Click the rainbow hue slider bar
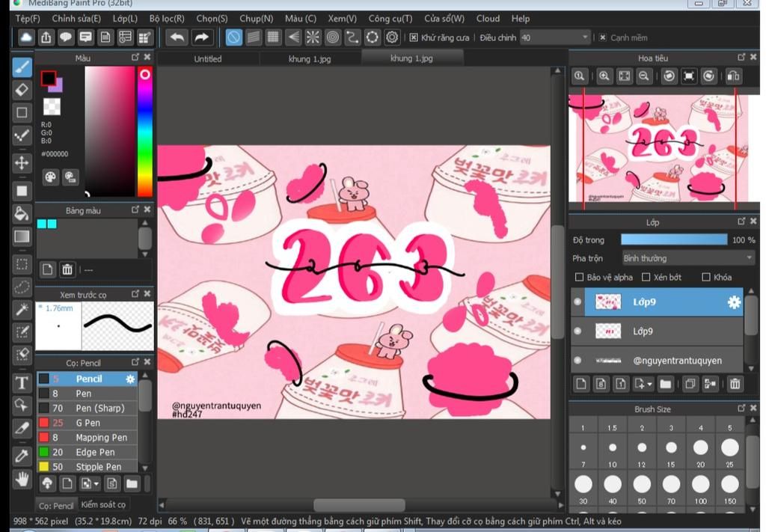This screenshot has width=766, height=532. (x=145, y=132)
